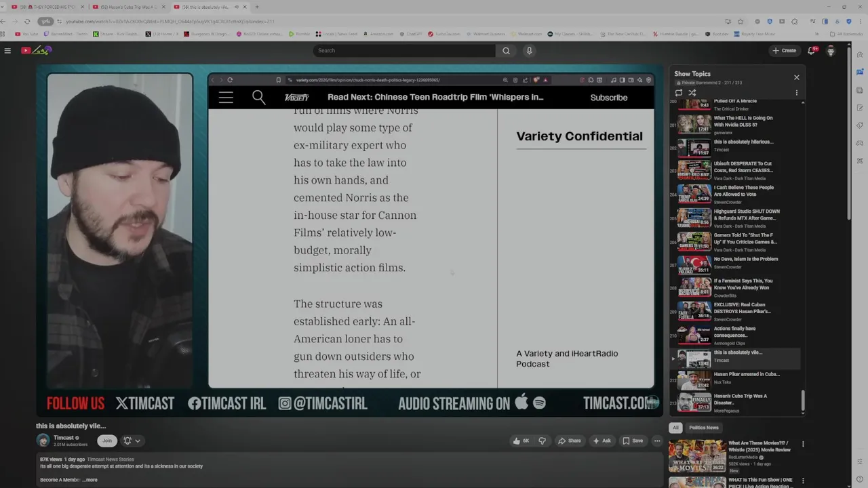Play 'I Can't Believe These People' playlist item

click(x=736, y=194)
